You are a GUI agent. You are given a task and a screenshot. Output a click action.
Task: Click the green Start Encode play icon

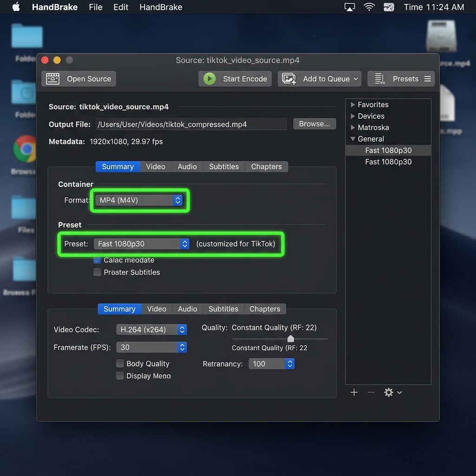(x=210, y=79)
